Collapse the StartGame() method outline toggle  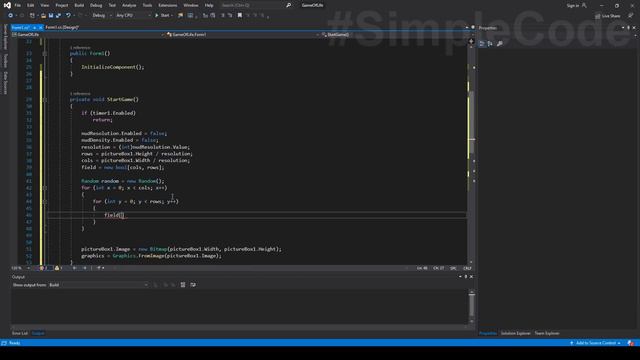click(x=45, y=100)
